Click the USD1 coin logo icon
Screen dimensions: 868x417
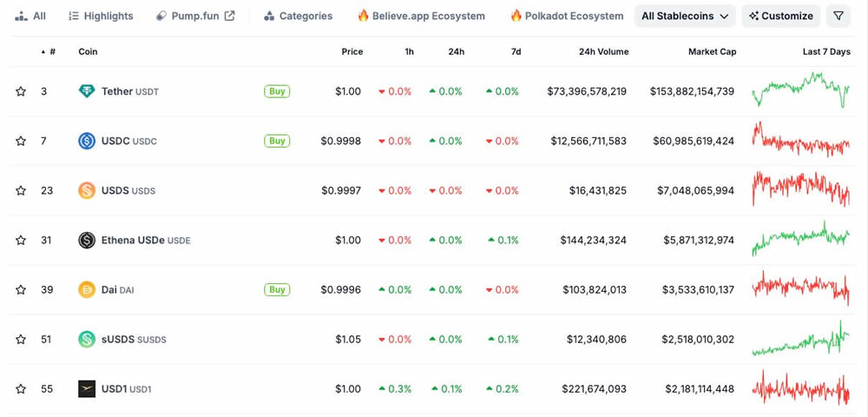click(x=87, y=388)
